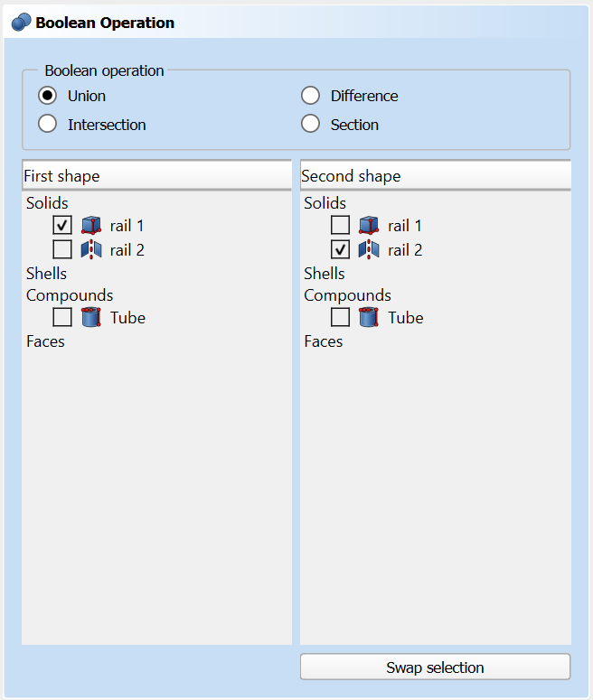Tick Tube checkbox in Second shape list
The image size is (593, 700).
click(x=340, y=317)
